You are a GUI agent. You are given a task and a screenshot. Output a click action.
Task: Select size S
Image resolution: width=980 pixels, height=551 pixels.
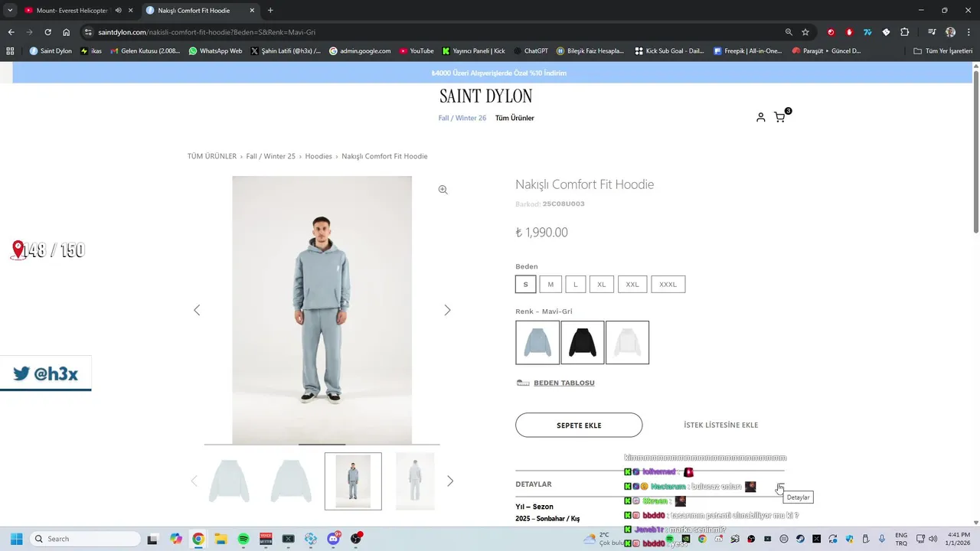[x=525, y=284]
